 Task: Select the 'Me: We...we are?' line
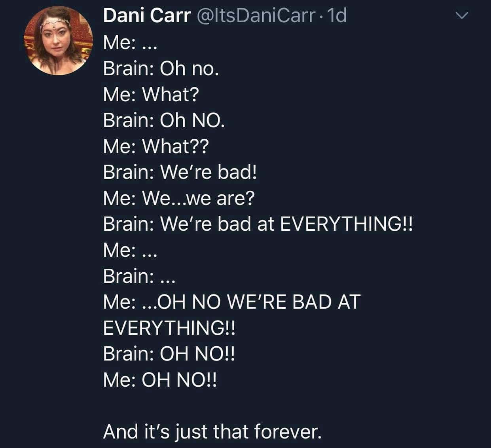click(179, 198)
